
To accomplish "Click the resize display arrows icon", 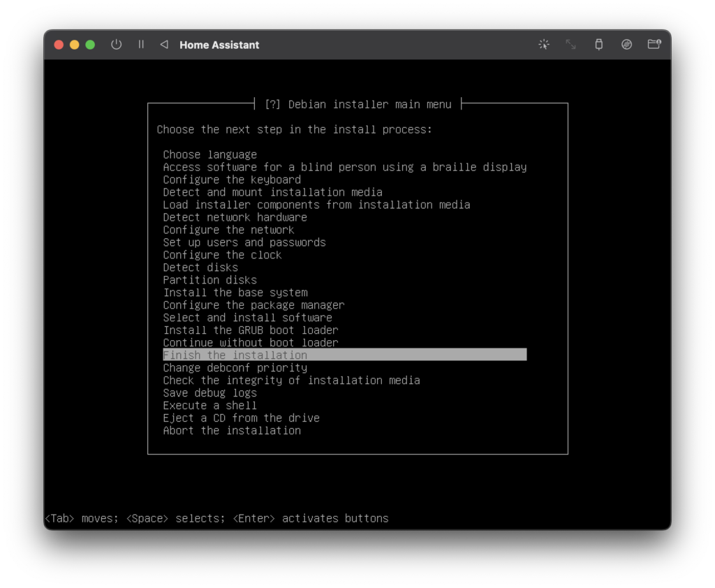I will click(571, 45).
